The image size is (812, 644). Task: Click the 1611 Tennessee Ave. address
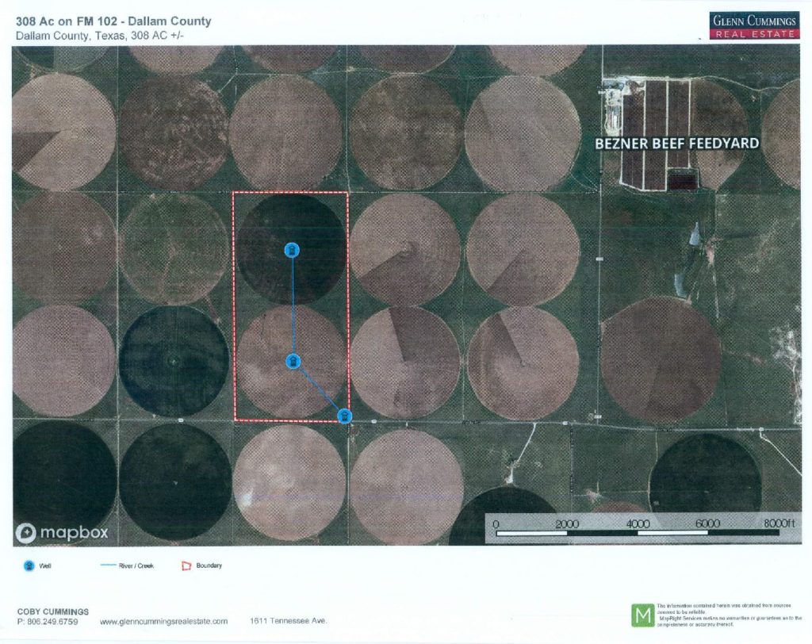coord(289,621)
